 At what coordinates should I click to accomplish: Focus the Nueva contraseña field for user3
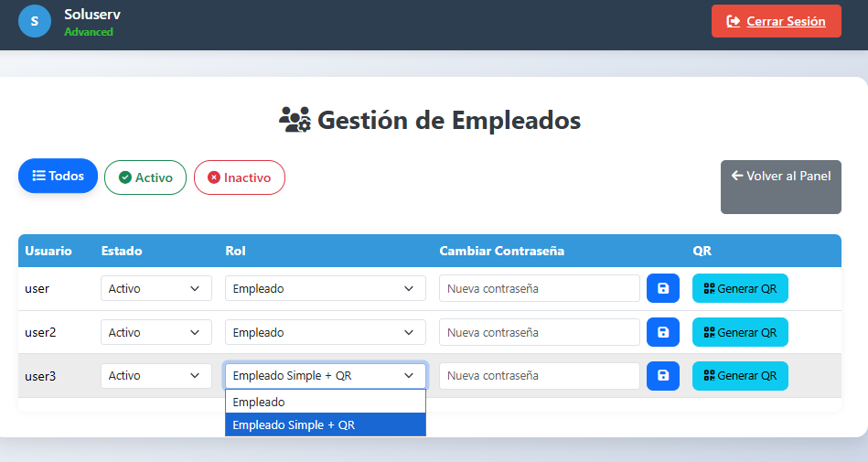point(539,375)
